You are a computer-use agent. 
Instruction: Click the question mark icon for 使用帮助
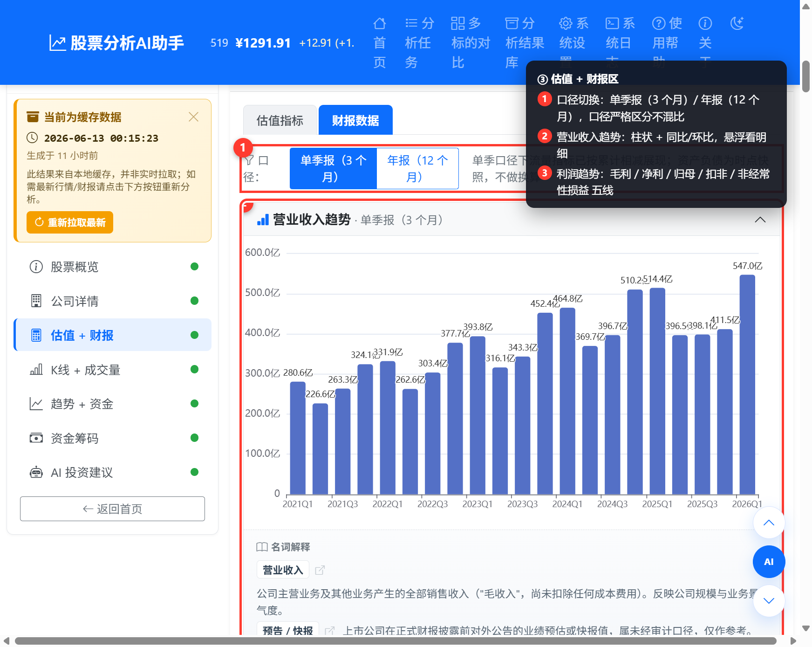[659, 23]
